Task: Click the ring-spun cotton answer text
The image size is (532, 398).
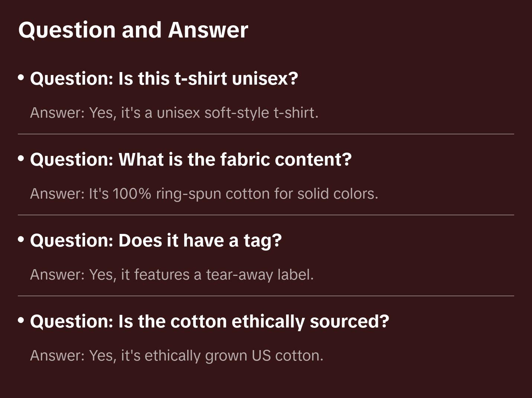Action: tap(204, 194)
